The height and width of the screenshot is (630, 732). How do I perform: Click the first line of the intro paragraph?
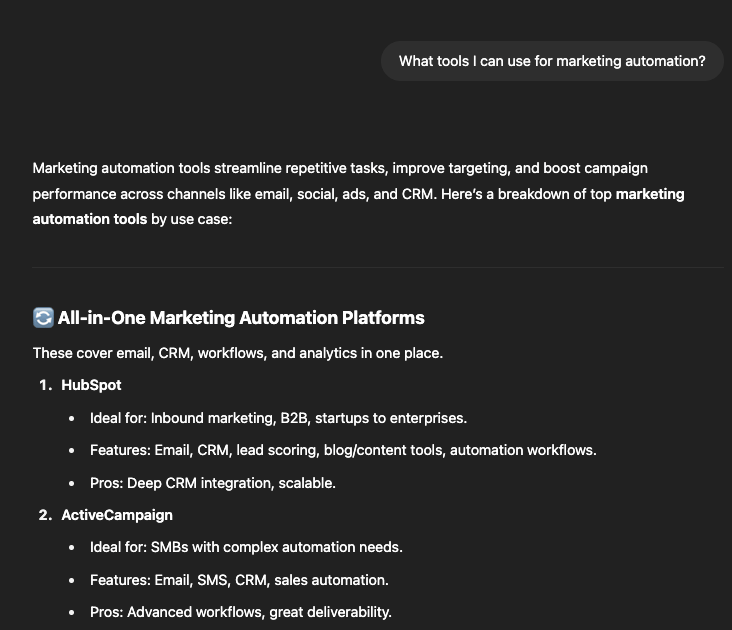tap(340, 168)
